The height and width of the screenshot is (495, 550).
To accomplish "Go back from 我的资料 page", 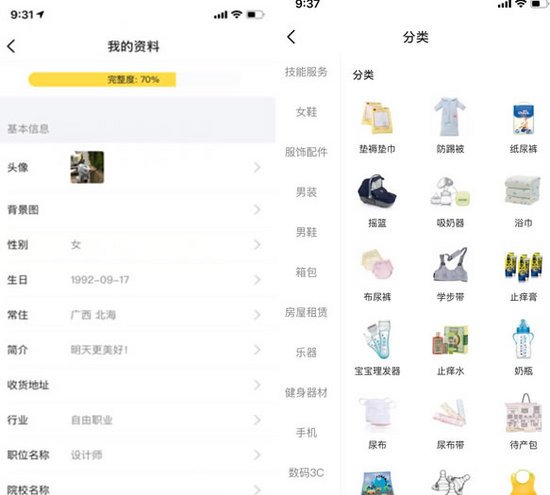I will [11, 46].
